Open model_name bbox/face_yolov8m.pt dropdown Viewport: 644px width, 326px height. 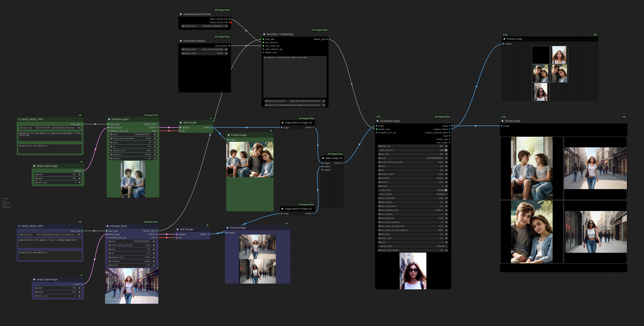204,26
